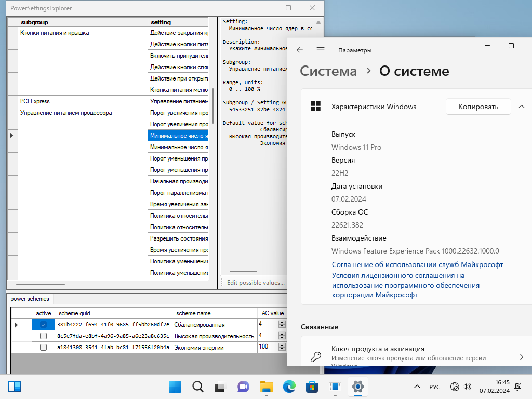Open File Explorer from taskbar

click(x=267, y=387)
